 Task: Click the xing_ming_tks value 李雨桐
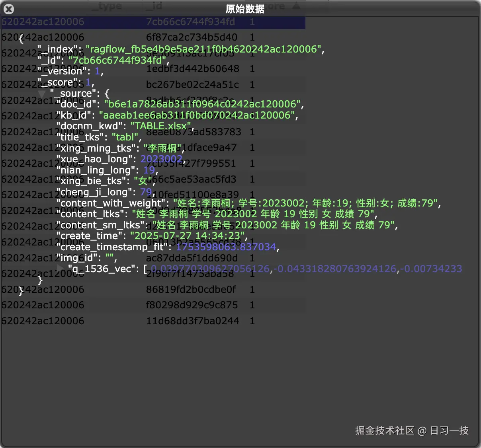[161, 148]
